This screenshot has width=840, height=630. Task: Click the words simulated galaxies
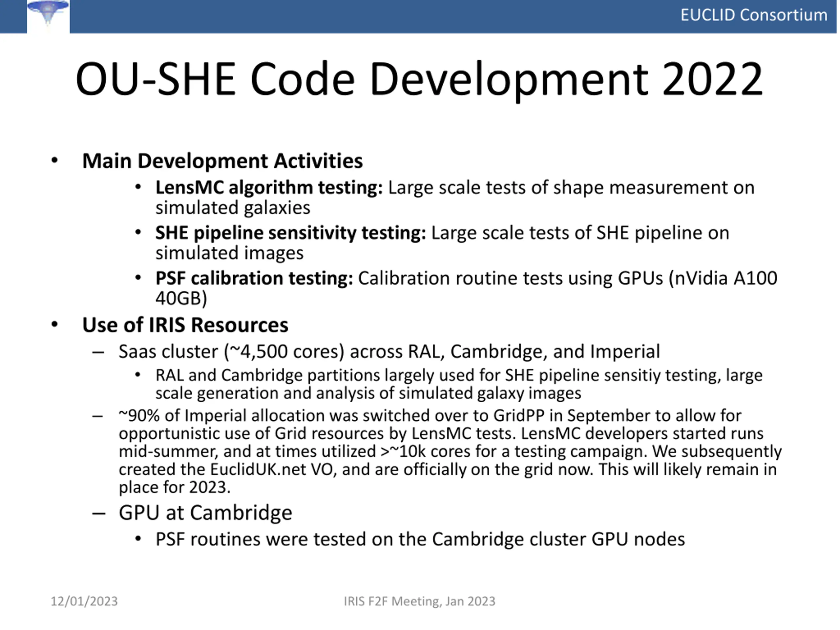click(233, 208)
